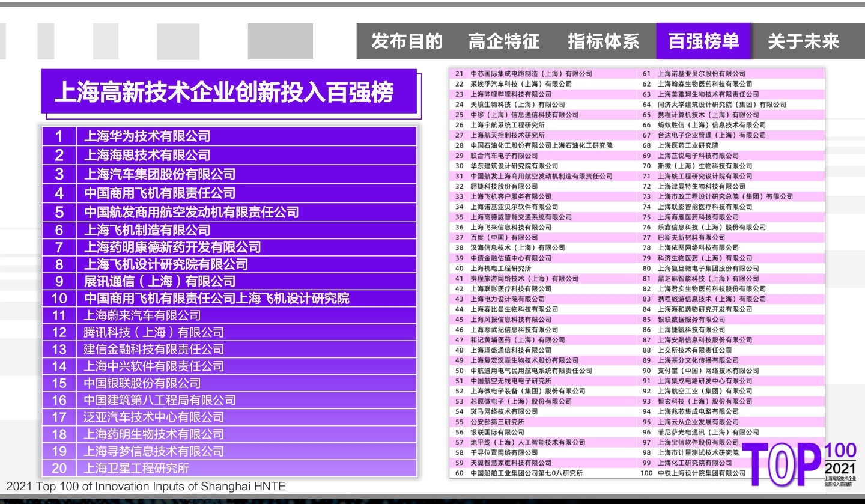The height and width of the screenshot is (504, 865).
Task: Open the 发布目的 tab
Action: pos(407,41)
